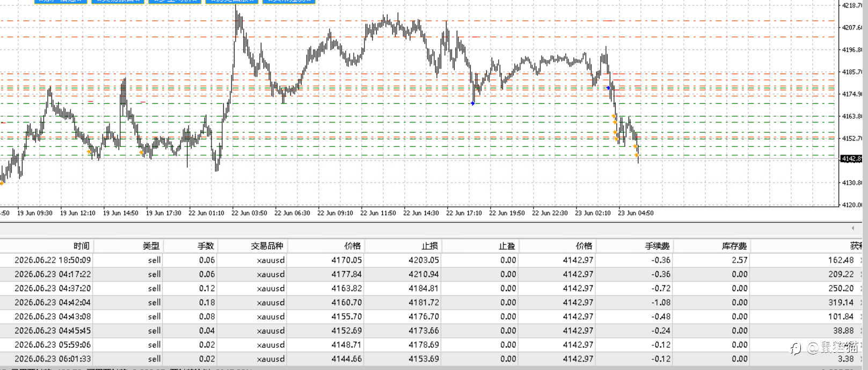Select the order opened 2026.06.23 04:45:45

tap(431, 331)
